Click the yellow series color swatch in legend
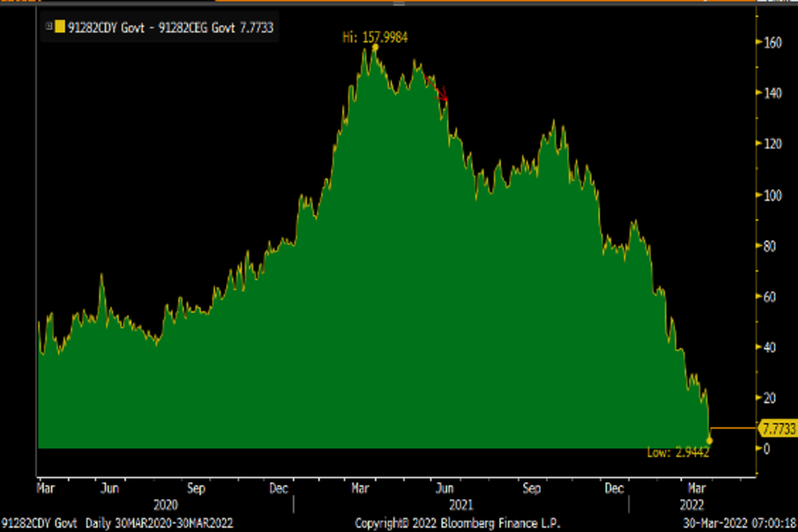Screen dimensions: 798x532 [60, 27]
